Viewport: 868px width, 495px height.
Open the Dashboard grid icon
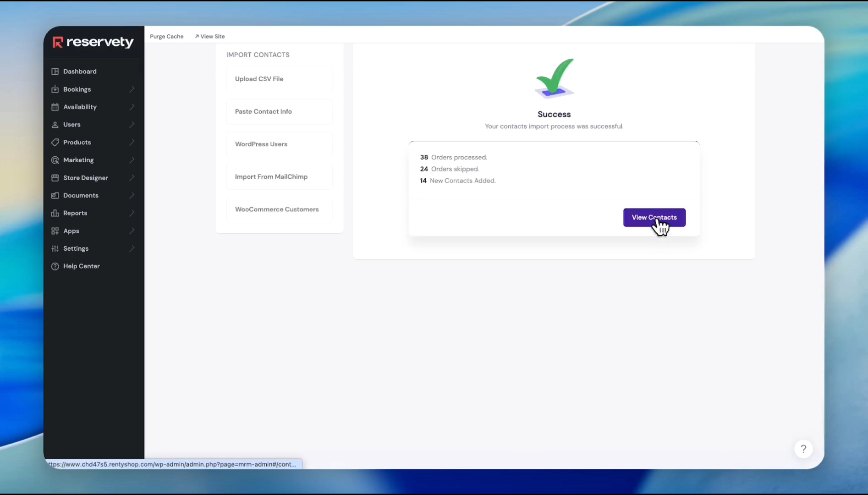click(55, 71)
